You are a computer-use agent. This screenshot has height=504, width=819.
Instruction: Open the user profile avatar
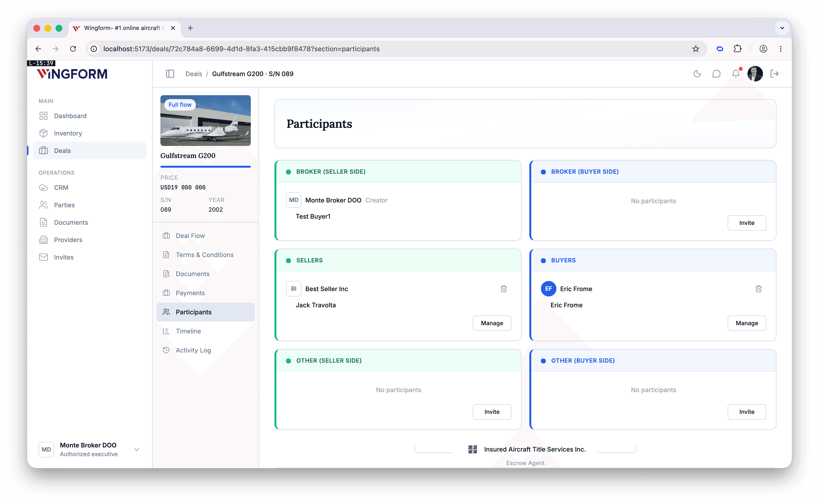tap(755, 74)
